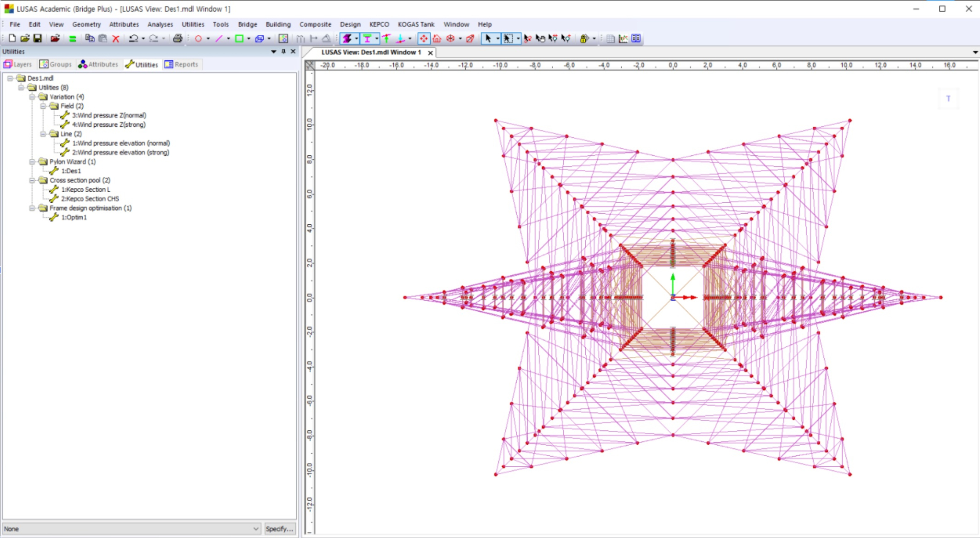Click the Save model icon
This screenshot has width=980, height=538.
coord(38,38)
